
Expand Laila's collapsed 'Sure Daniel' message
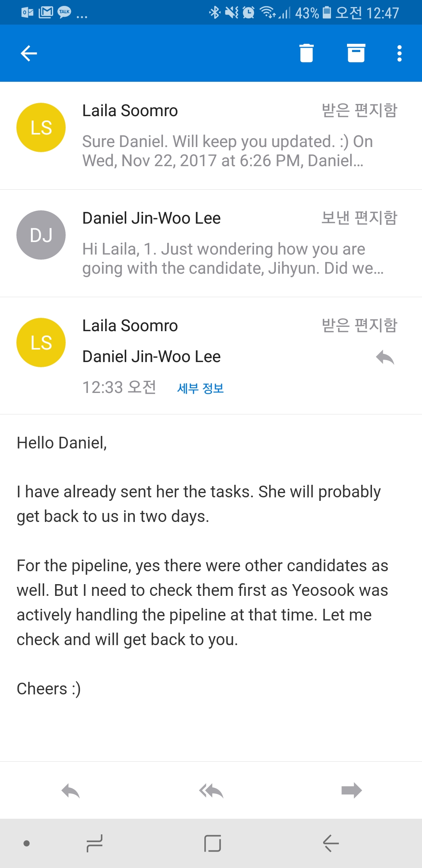[227, 151]
